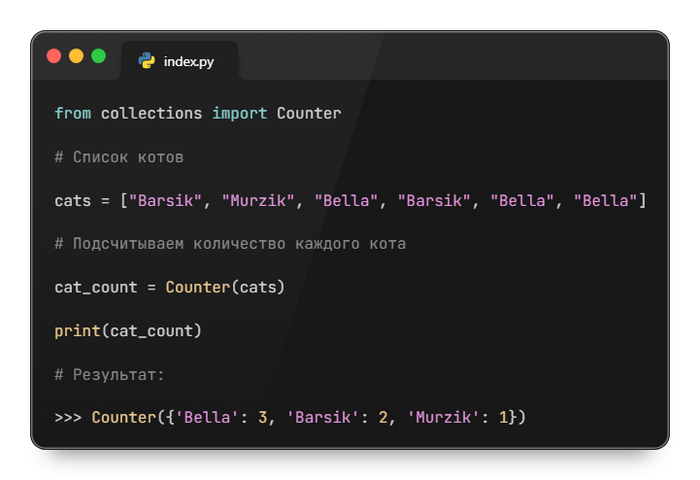
Task: Click 'Barsik' key in the output
Action: coord(323,417)
